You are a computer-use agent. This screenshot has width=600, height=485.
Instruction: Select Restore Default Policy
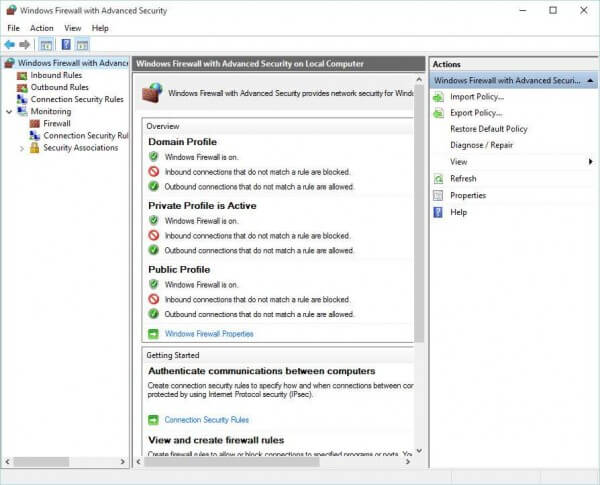point(489,129)
